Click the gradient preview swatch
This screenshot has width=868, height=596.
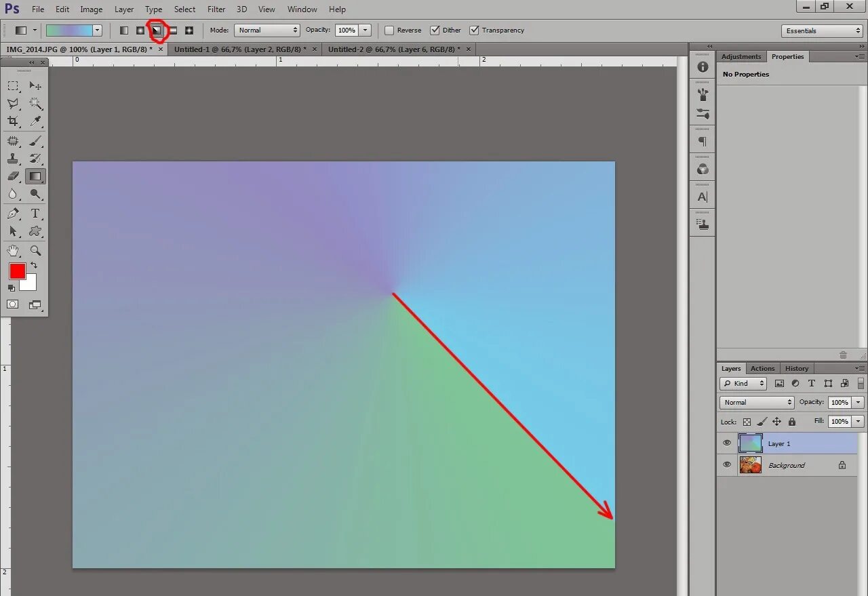click(x=68, y=31)
